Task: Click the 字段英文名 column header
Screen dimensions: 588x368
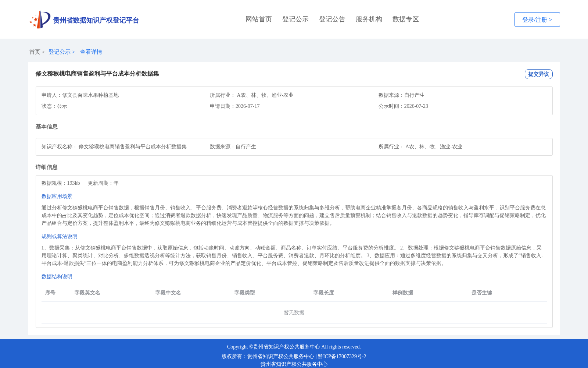Action: click(x=87, y=293)
